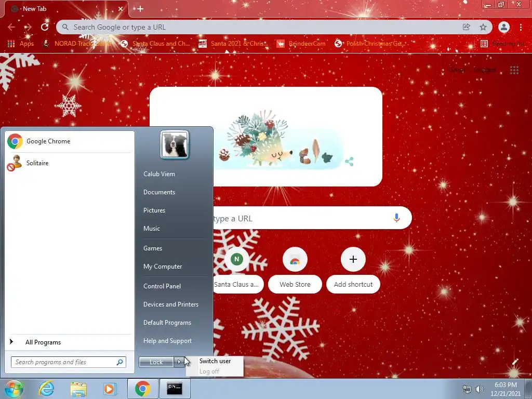Screen dimensions: 532x399
Task: Open Internet Explorer from the taskbar
Action: coord(46,389)
